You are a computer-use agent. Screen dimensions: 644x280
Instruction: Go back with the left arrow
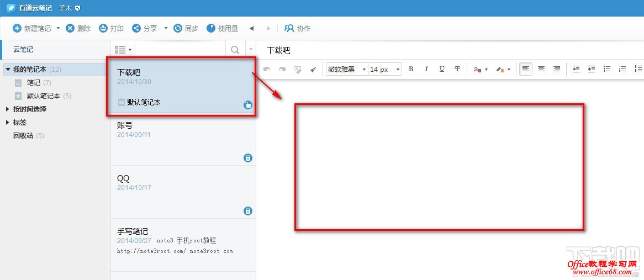pos(252,28)
